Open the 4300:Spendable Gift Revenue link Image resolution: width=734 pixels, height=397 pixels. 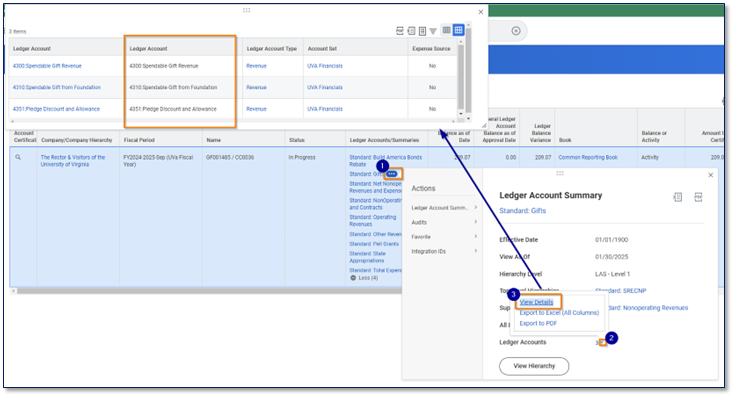tap(47, 66)
